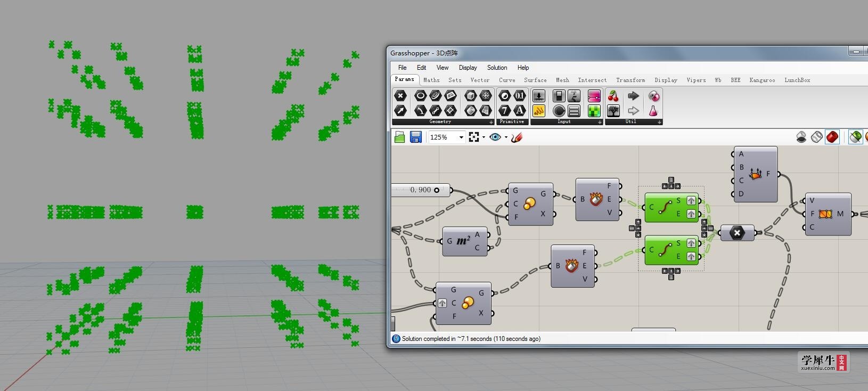Pick the Rectangle parameter icon

click(451, 111)
